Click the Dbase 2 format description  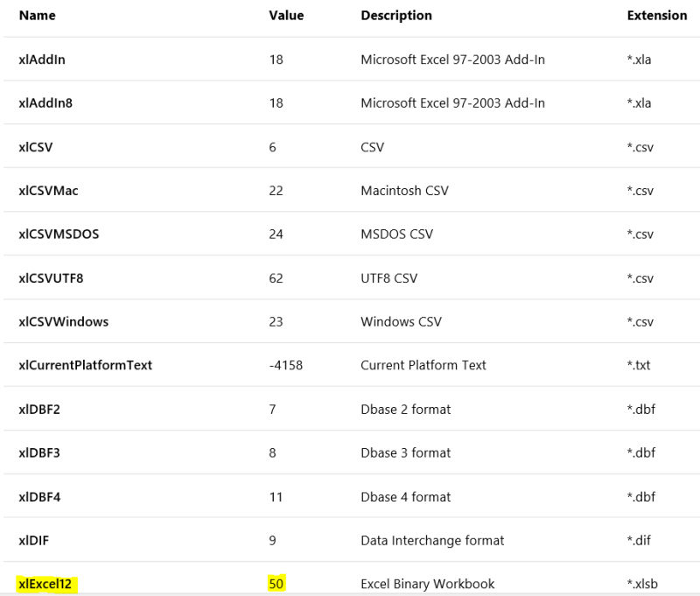pyautogui.click(x=406, y=409)
